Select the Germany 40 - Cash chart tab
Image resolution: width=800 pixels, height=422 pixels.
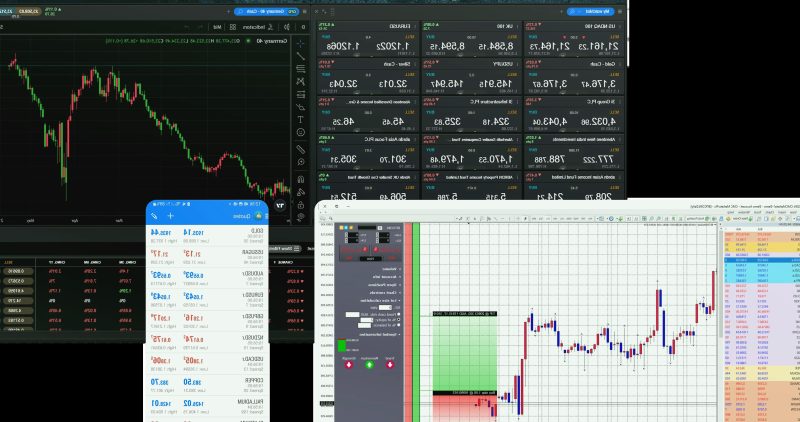coord(267,11)
